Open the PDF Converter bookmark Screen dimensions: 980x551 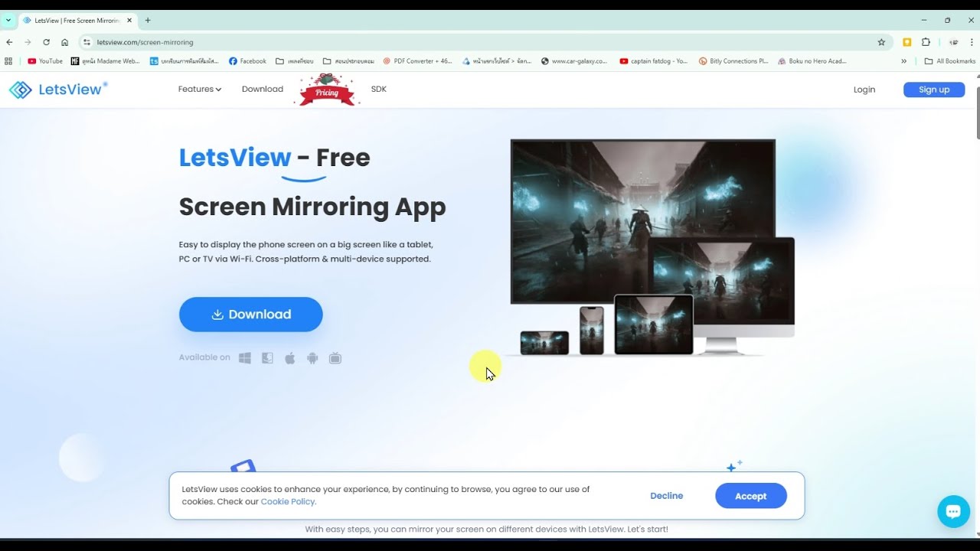418,61
